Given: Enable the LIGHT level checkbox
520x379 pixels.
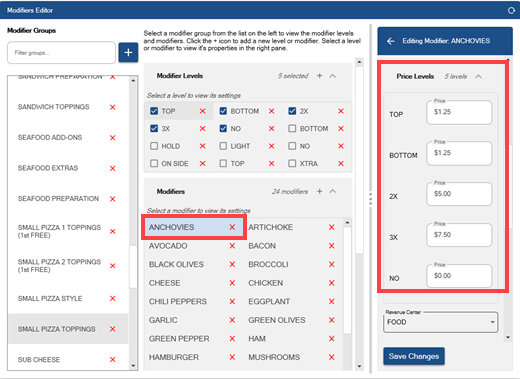Looking at the screenshot, I should (223, 146).
